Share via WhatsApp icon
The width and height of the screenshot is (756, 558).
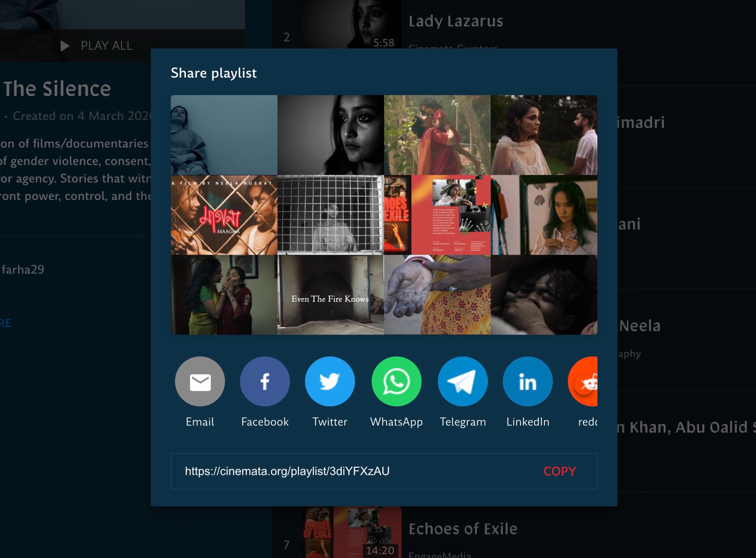[396, 381]
